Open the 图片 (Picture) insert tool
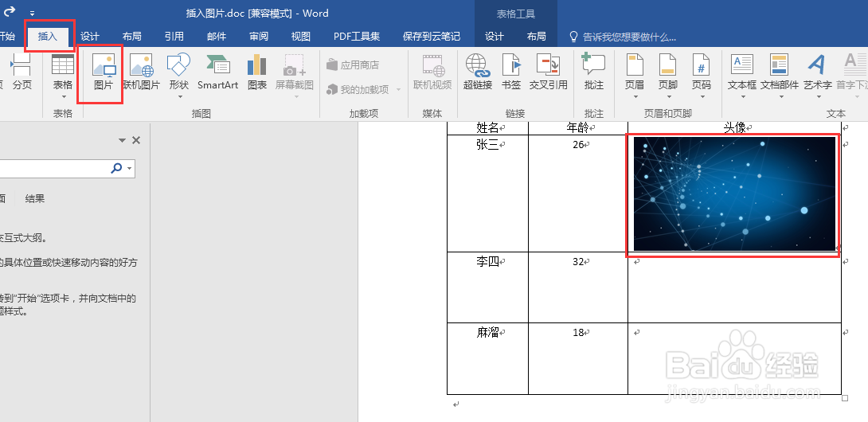The height and width of the screenshot is (422, 868). coord(104,72)
